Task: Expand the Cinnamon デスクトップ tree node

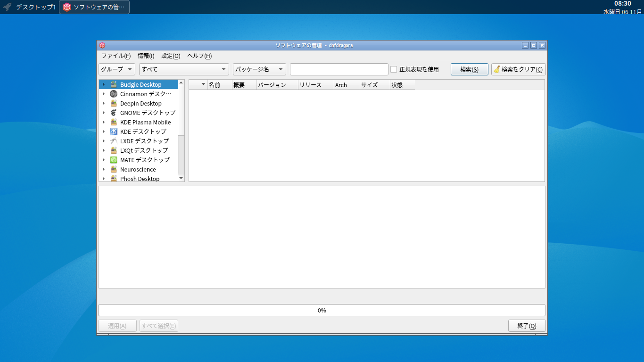Action: tap(104, 94)
